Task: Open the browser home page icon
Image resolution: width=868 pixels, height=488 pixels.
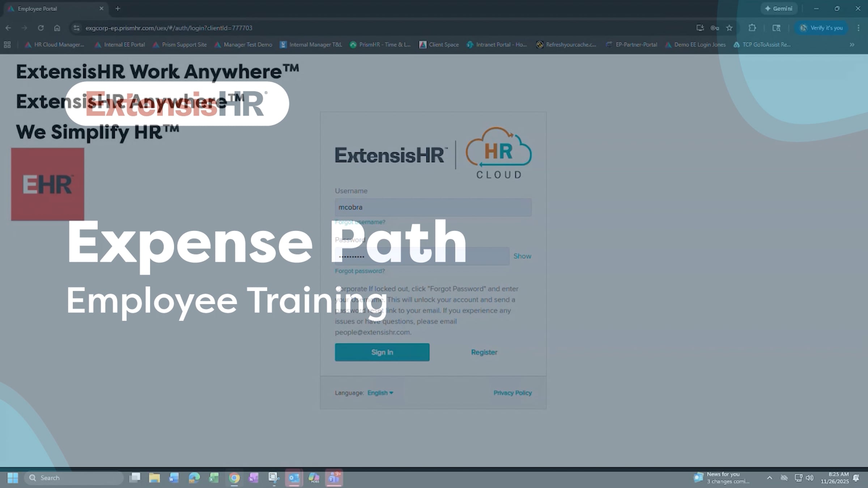Action: 57,28
